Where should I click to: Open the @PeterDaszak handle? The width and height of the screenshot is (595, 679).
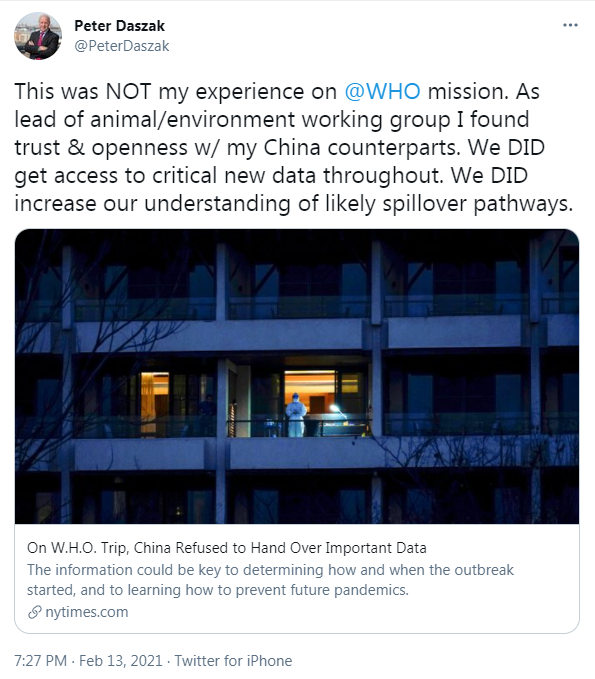pyautogui.click(x=122, y=46)
